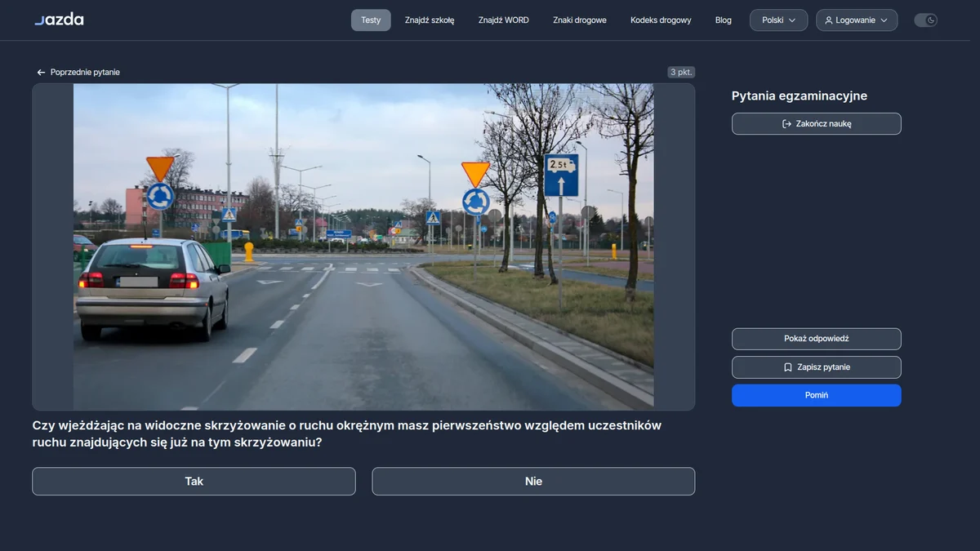Toggle the dark mode switch
The image size is (980, 551).
[x=925, y=20]
